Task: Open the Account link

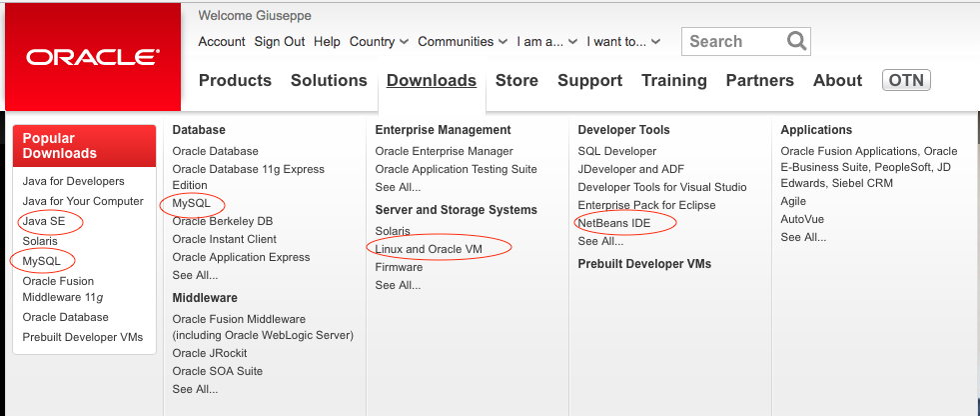Action: 222,42
